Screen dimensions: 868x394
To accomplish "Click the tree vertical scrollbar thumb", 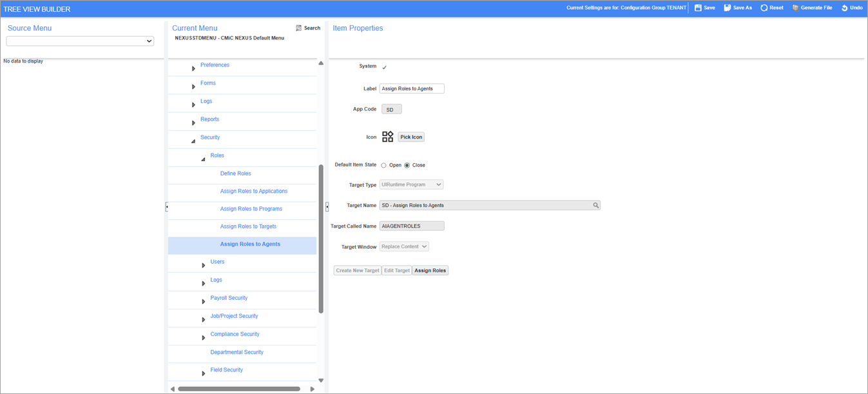I will pos(321,239).
